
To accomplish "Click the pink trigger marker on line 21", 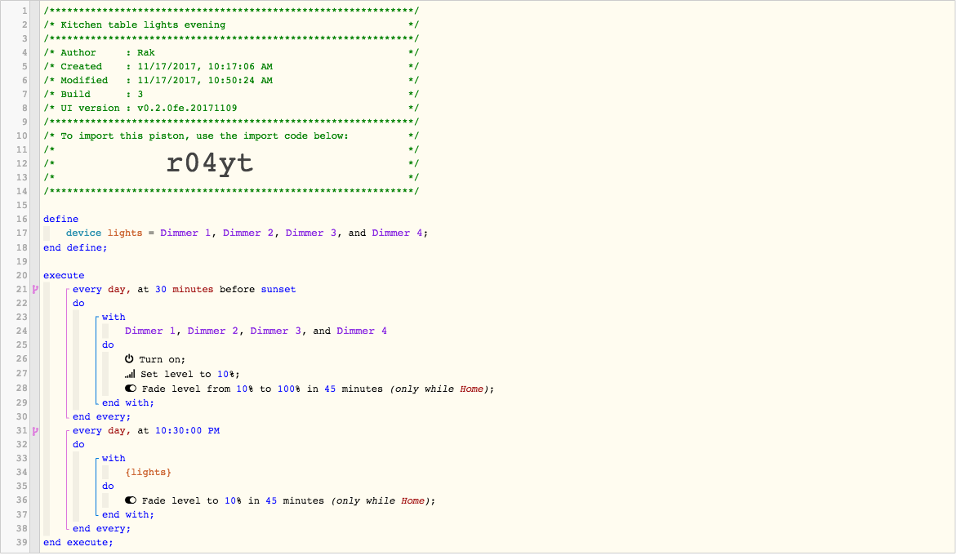I will click(x=36, y=290).
